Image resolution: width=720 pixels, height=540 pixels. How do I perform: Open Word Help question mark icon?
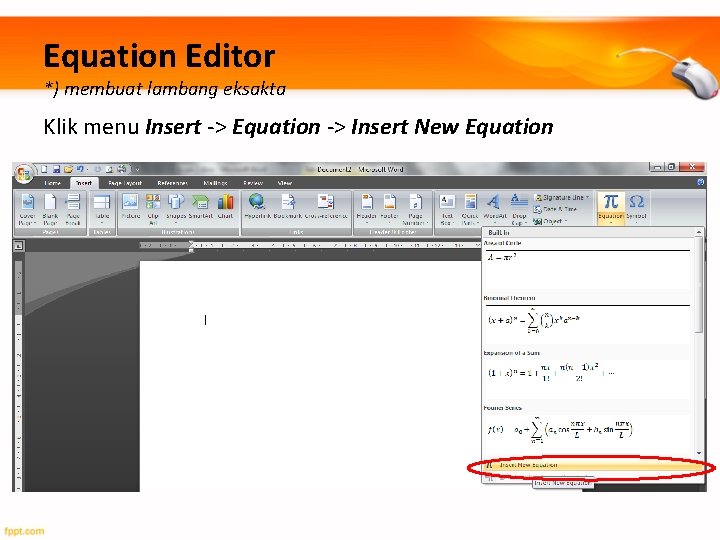tap(701, 182)
